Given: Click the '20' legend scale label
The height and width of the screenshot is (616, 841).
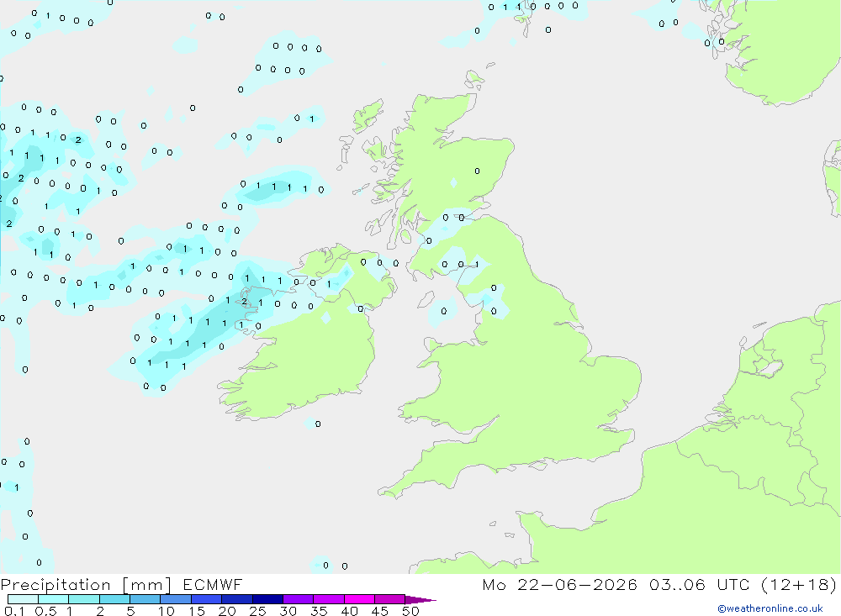Looking at the screenshot, I should point(227,611).
